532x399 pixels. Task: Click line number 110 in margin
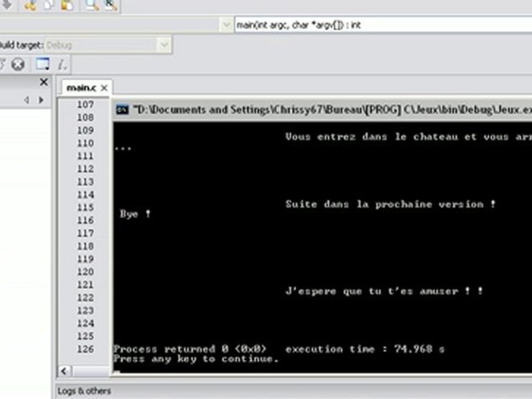[x=85, y=143]
